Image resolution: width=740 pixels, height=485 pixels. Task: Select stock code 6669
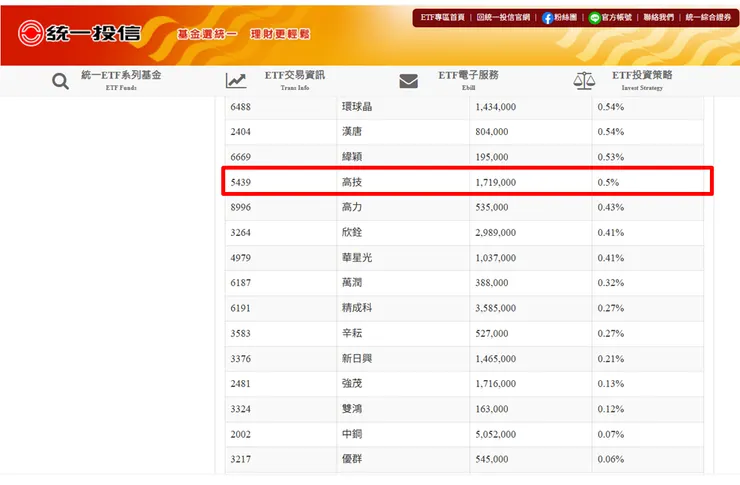[240, 157]
